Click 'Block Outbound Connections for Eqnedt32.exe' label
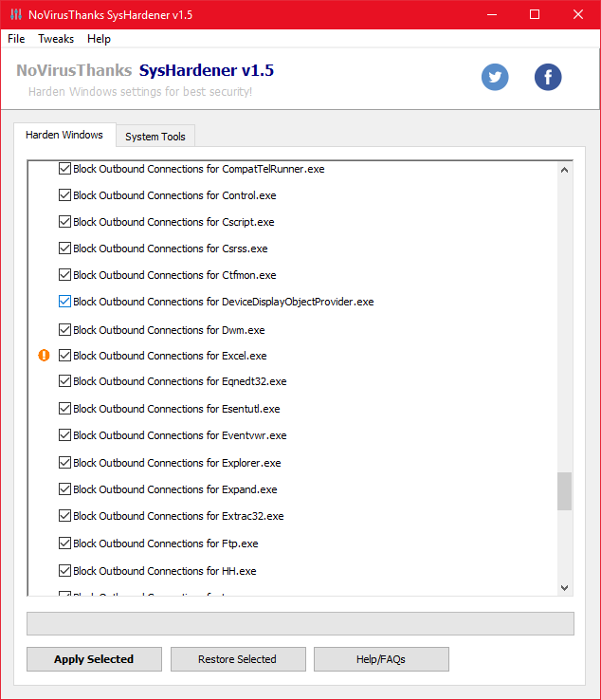The image size is (601, 700). (180, 381)
